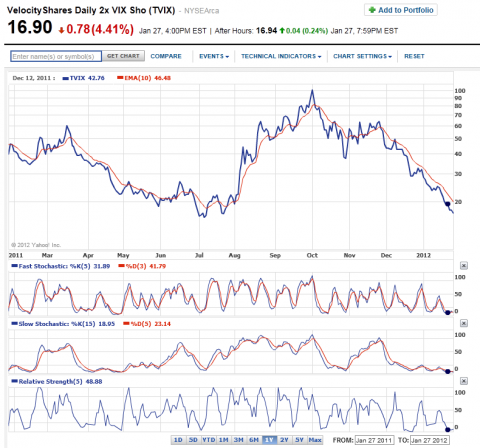Image resolution: width=480 pixels, height=448 pixels.
Task: Click the after hours price 16.94
Action: (x=266, y=31)
